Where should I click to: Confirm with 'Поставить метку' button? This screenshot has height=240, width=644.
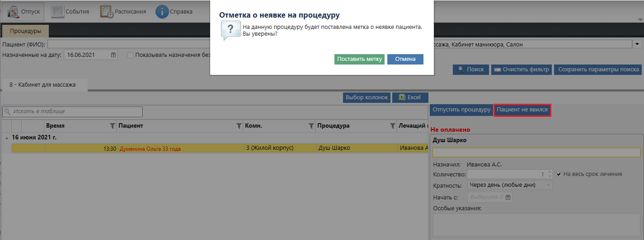359,60
